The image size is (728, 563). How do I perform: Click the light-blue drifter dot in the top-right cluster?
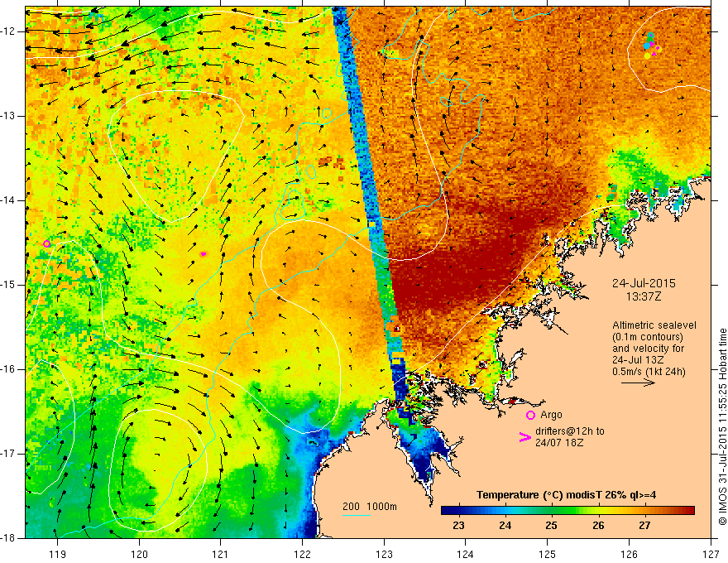click(x=646, y=46)
